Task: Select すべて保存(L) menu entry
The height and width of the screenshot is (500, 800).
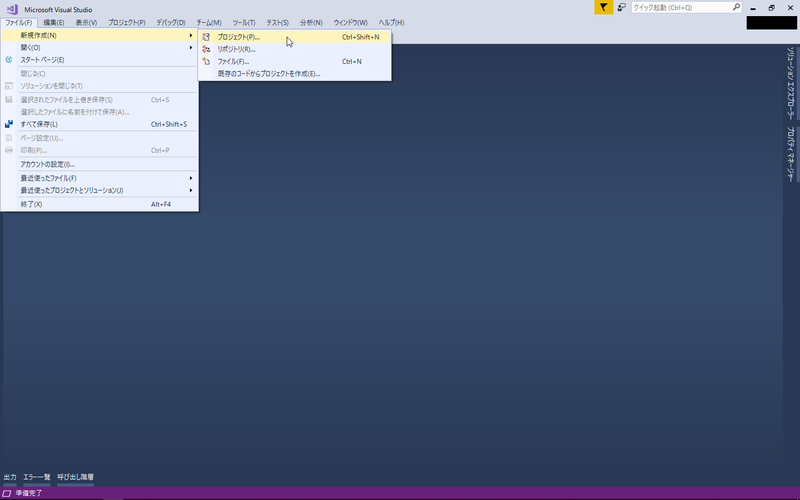Action: click(x=99, y=124)
